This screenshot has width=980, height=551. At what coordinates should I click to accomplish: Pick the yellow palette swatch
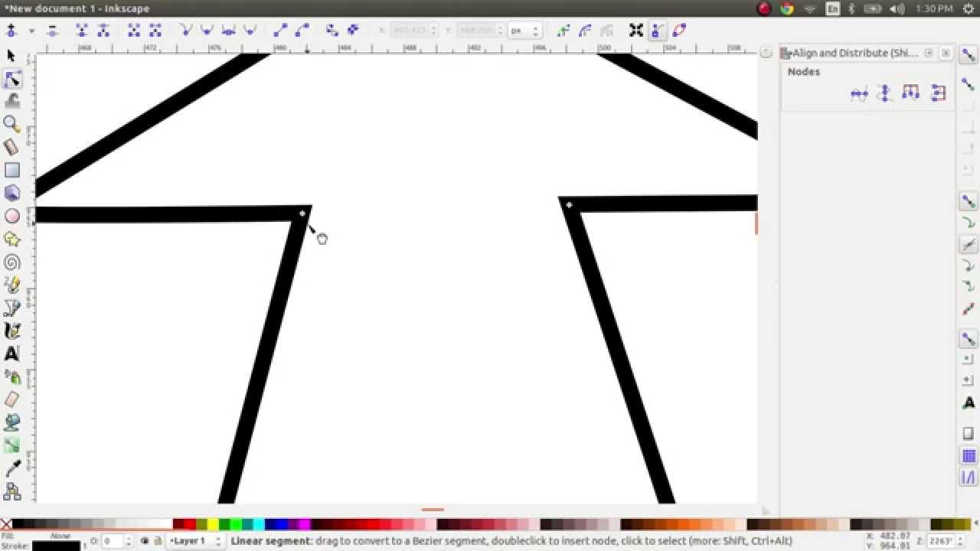[x=213, y=524]
